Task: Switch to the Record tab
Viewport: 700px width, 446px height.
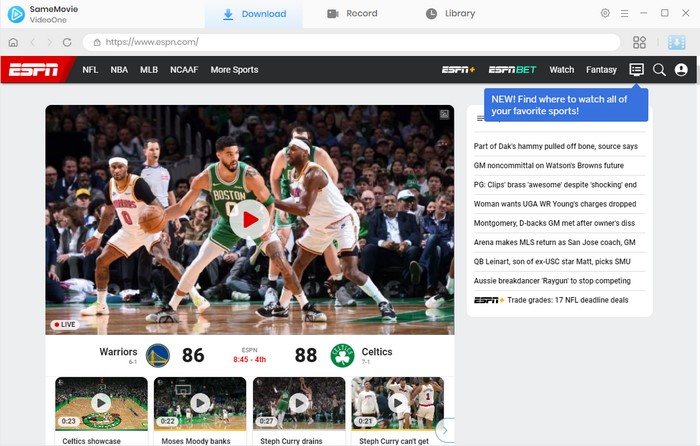Action: point(352,14)
